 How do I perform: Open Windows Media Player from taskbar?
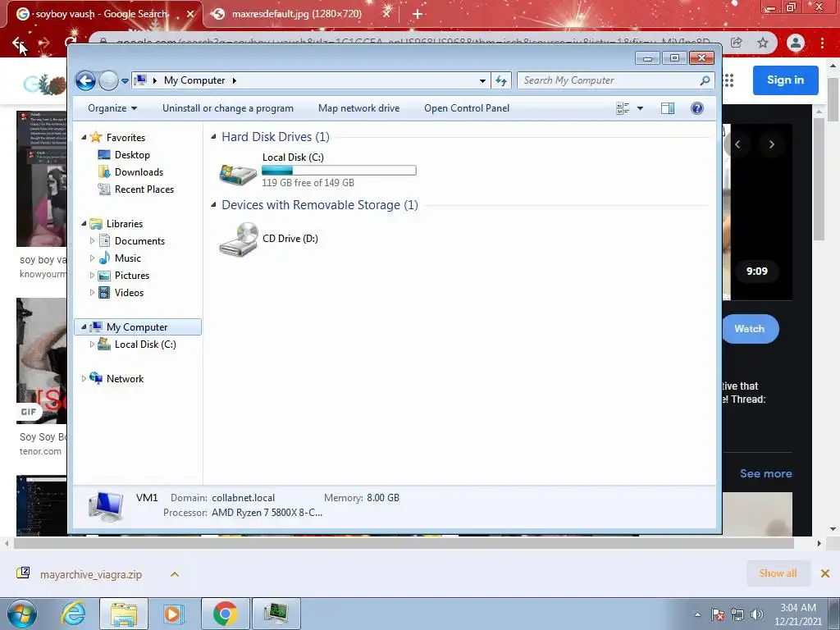[172, 614]
